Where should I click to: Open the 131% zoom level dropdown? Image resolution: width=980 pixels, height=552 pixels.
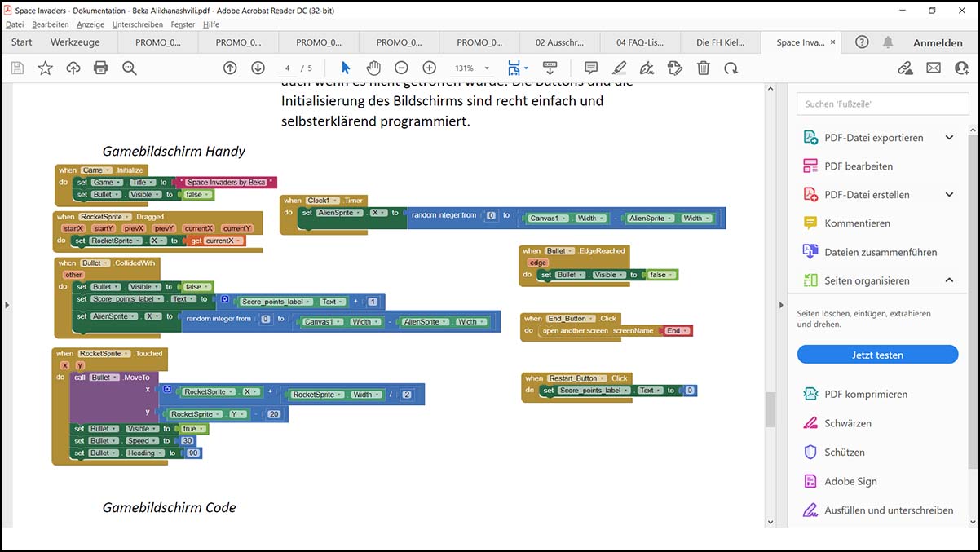click(471, 68)
